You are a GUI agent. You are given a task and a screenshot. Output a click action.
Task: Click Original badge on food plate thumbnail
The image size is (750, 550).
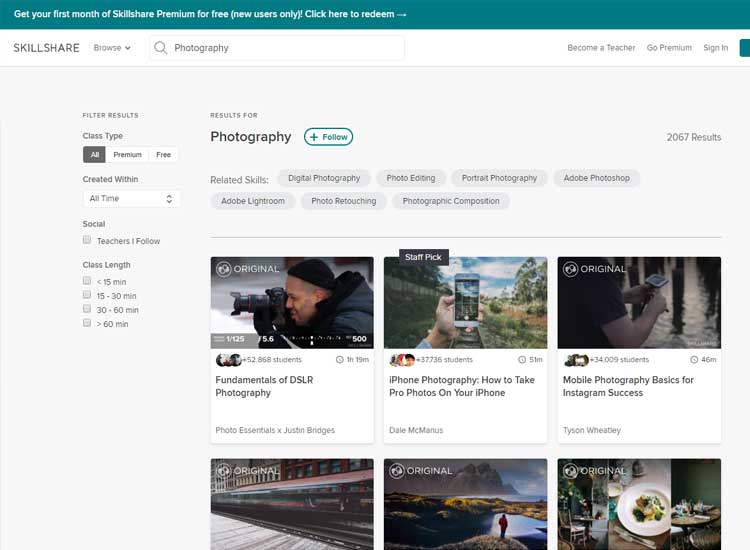[x=595, y=471]
